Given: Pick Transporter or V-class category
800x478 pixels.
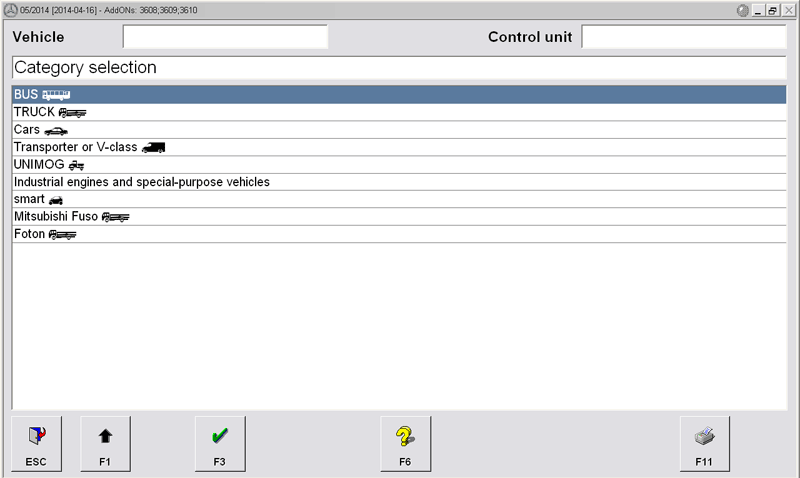Looking at the screenshot, I should tap(399, 147).
